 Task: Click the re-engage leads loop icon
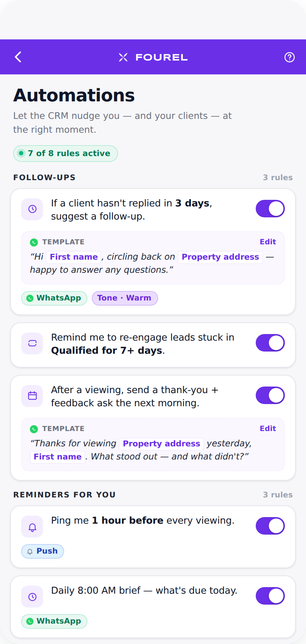coord(32,343)
